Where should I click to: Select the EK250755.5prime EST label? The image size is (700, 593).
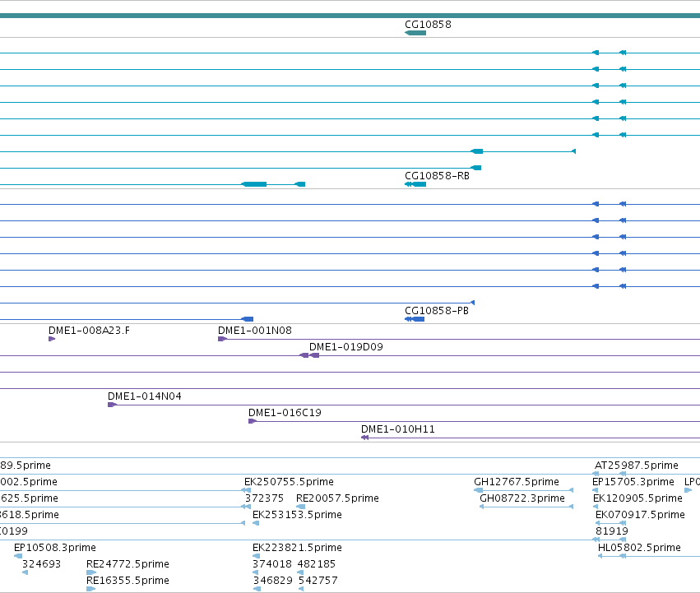[289, 482]
